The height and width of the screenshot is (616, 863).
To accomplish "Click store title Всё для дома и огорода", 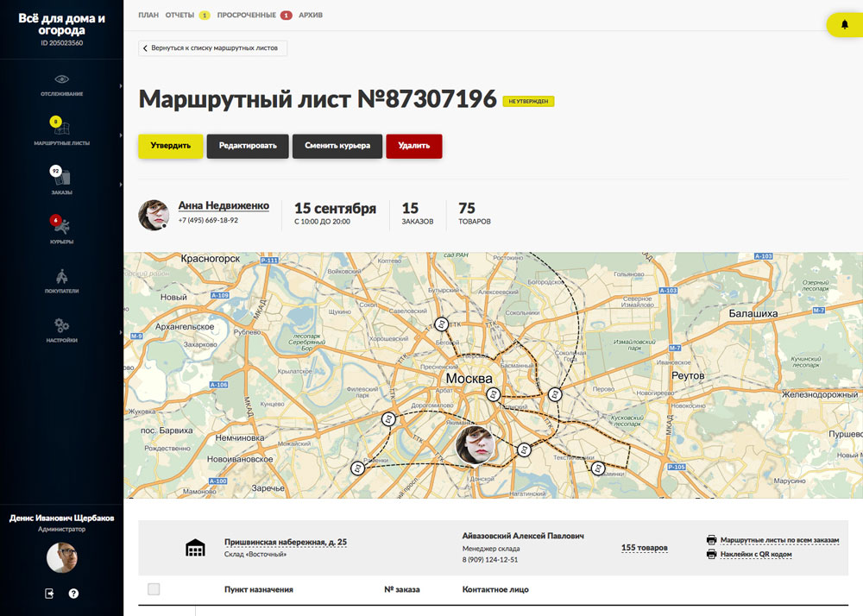I will click(x=61, y=24).
